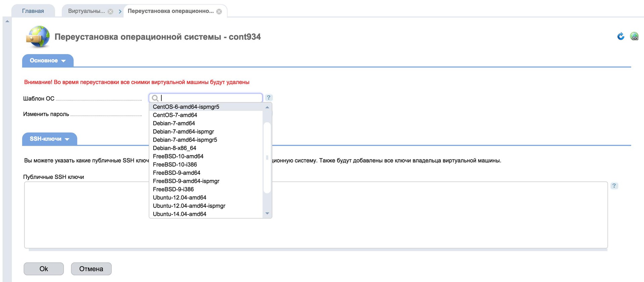Image resolution: width=644 pixels, height=282 pixels.
Task: Select Debian-7-amd64-ispmgr option
Action: (206, 132)
